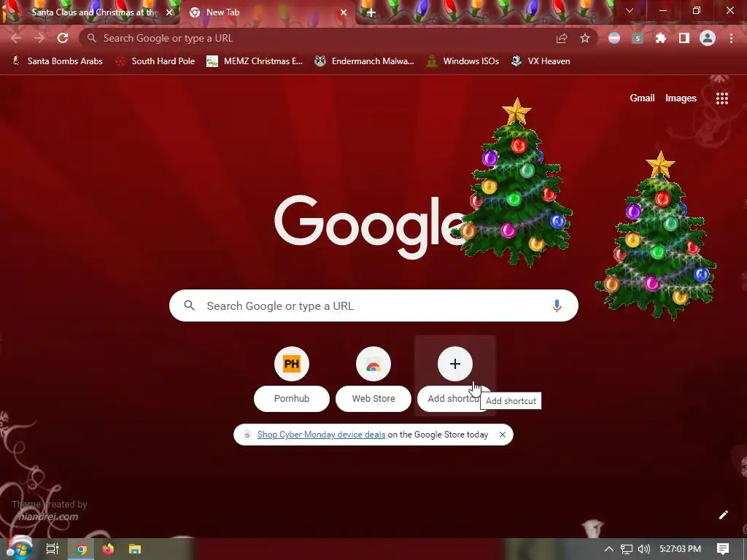Open the Windows ISOs bookmark
The width and height of the screenshot is (747, 560).
click(x=463, y=61)
